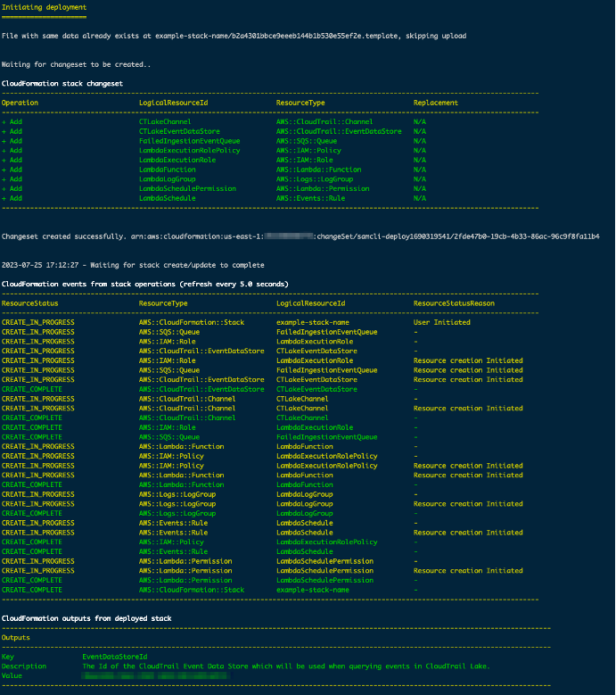Click "CloudFormation outputs from deployed stack" heading
616x695 pixels.
coord(86,619)
